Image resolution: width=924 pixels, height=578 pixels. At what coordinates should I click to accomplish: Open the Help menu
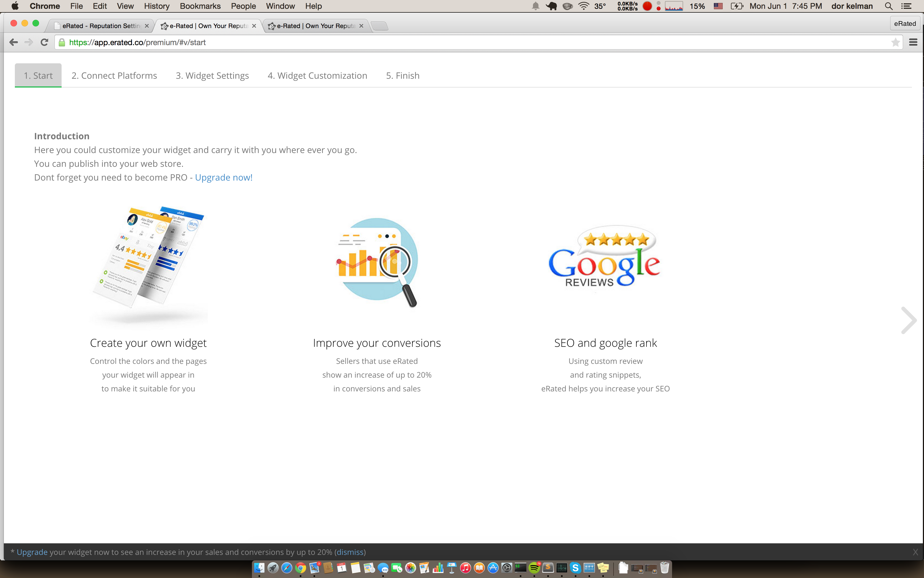[313, 6]
